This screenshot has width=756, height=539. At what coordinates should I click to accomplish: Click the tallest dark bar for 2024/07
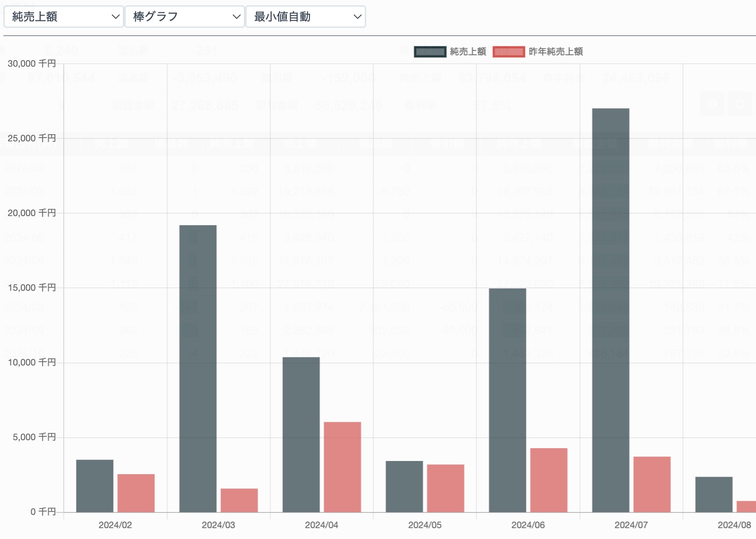[610, 310]
